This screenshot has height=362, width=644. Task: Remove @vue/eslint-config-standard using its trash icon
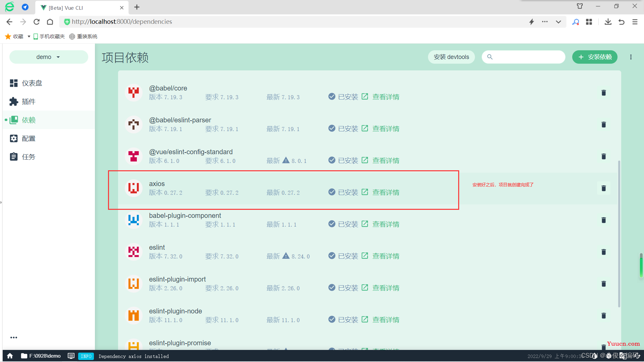[603, 157]
